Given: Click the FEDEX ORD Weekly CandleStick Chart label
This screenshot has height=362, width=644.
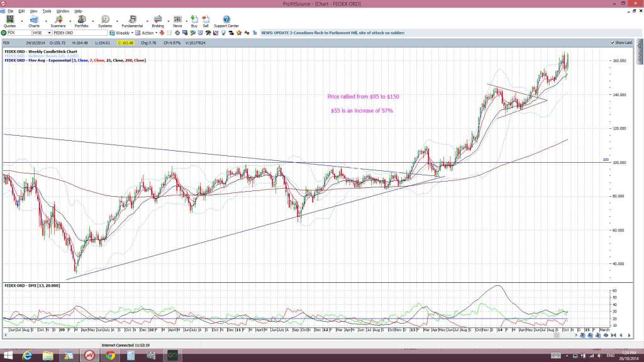Looking at the screenshot, I should click(x=41, y=52).
